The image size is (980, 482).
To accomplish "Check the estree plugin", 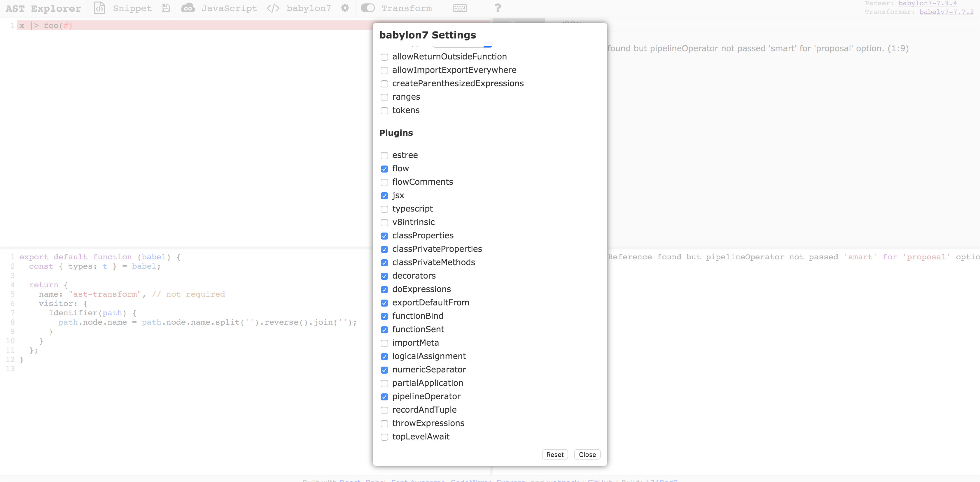I will pos(384,156).
